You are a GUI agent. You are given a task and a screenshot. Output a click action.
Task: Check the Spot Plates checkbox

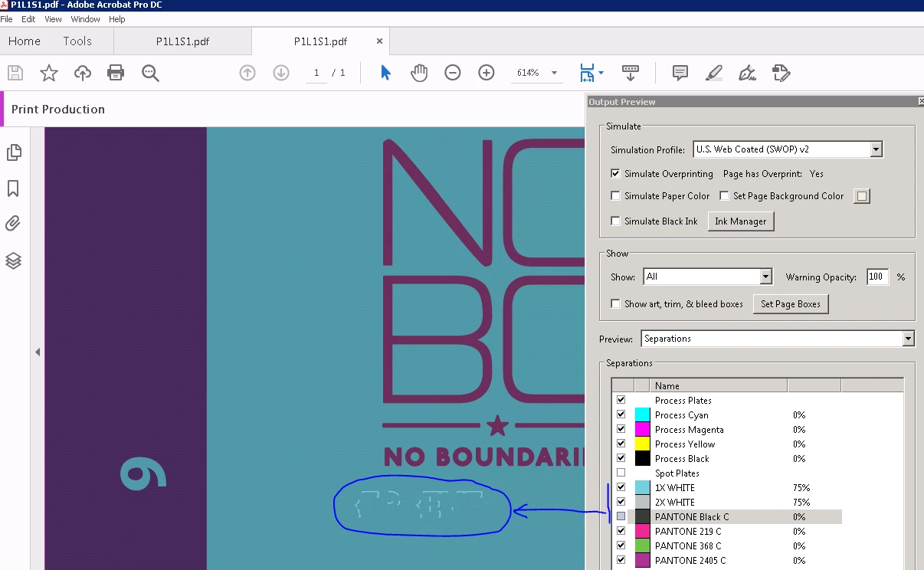pos(621,473)
